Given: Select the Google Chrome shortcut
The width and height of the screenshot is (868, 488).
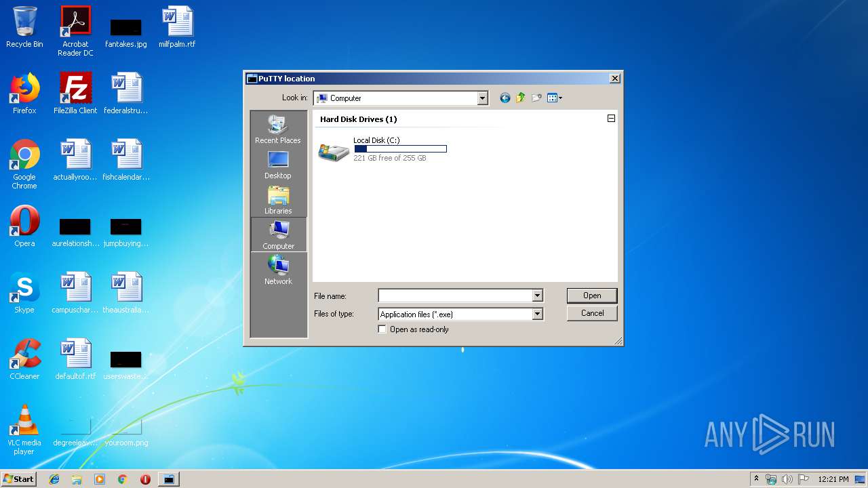Looking at the screenshot, I should coord(24,164).
